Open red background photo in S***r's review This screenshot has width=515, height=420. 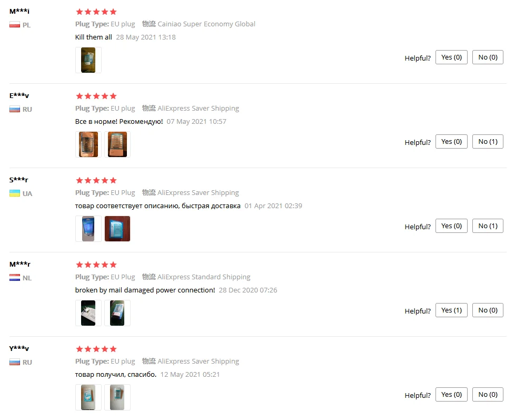(117, 229)
